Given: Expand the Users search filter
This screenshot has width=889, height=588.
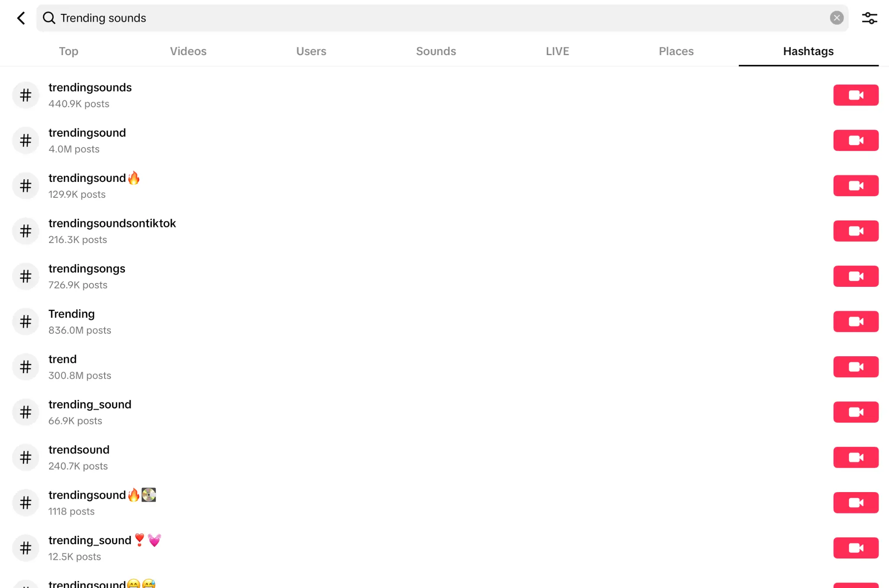Looking at the screenshot, I should coord(311,51).
